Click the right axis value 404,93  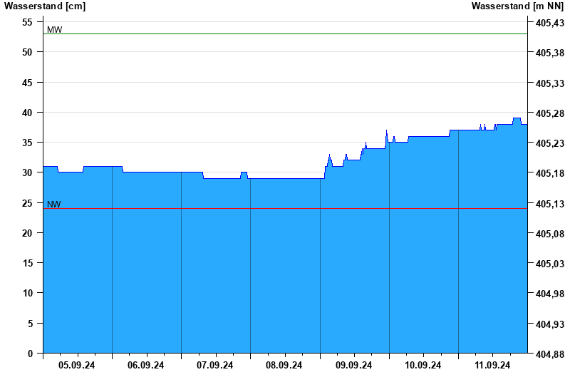point(550,324)
